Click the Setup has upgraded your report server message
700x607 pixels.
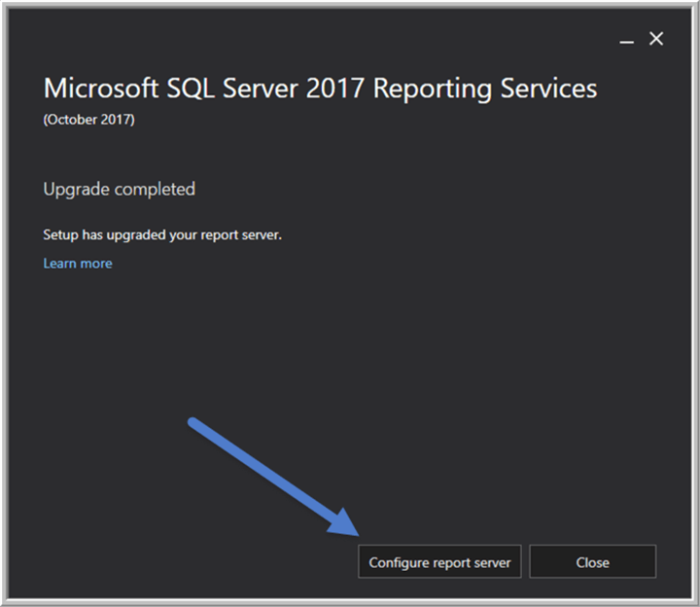(162, 235)
